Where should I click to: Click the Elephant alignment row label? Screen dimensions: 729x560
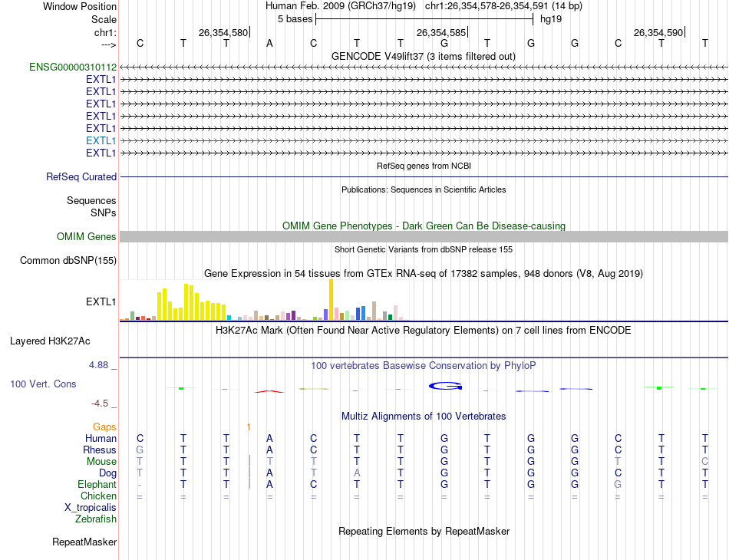97,485
